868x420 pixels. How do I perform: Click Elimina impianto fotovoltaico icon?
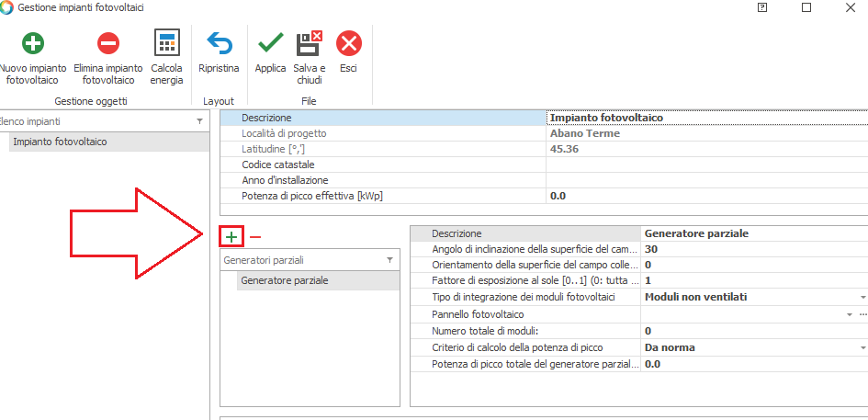[108, 43]
